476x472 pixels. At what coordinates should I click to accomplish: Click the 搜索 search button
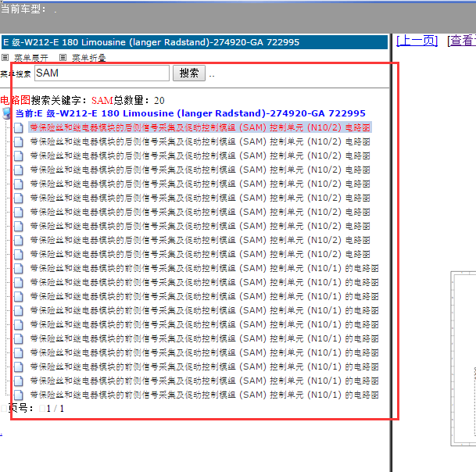[189, 73]
